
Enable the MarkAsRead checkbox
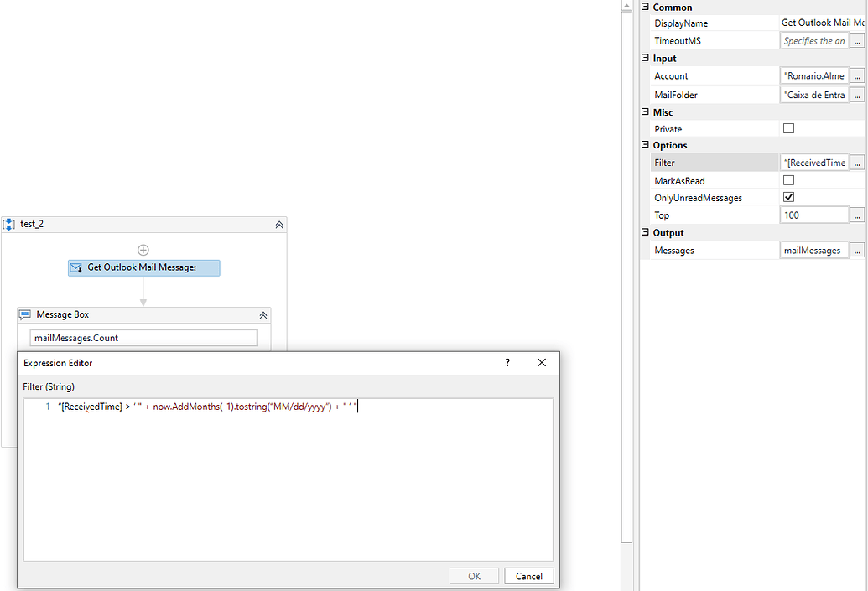coord(789,180)
